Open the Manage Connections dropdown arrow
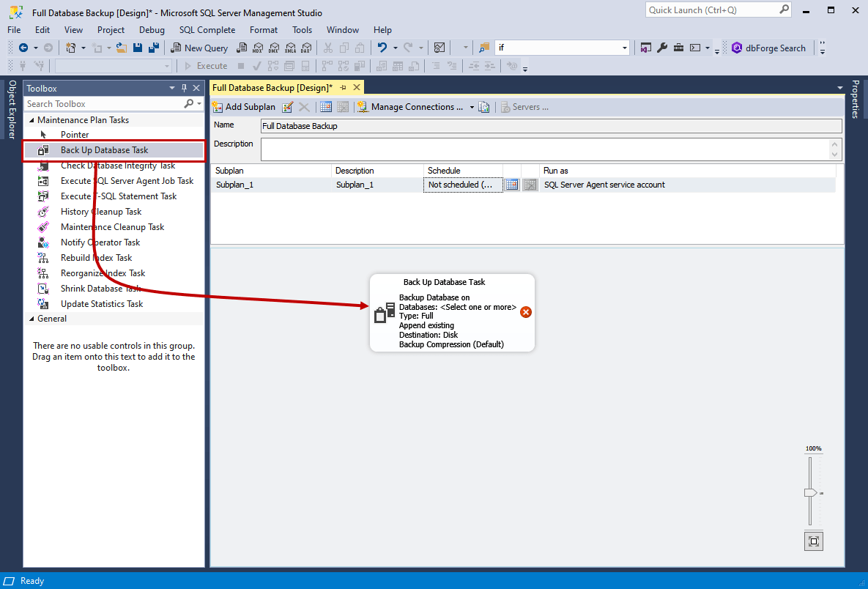Image resolution: width=868 pixels, height=589 pixels. (472, 106)
